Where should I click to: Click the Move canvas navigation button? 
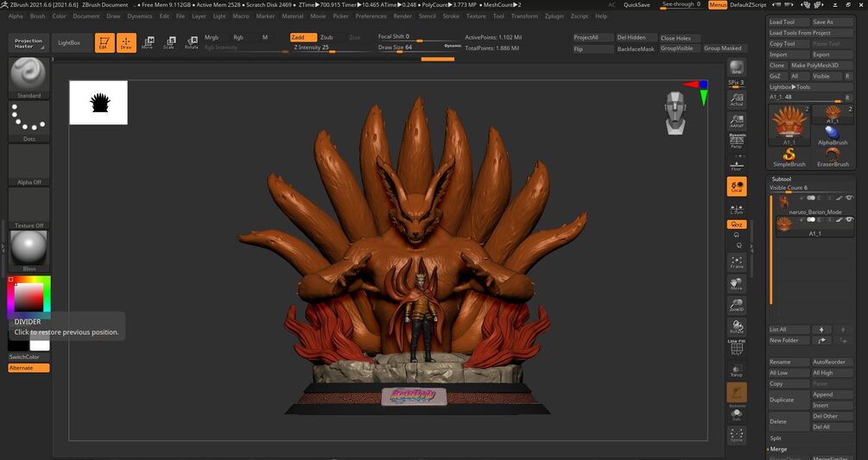click(x=736, y=284)
